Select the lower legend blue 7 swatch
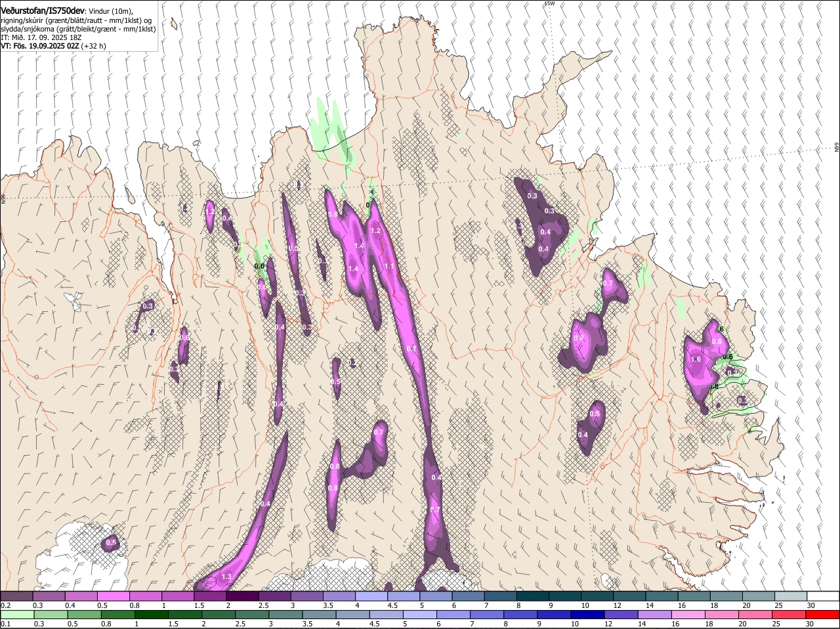 click(487, 615)
